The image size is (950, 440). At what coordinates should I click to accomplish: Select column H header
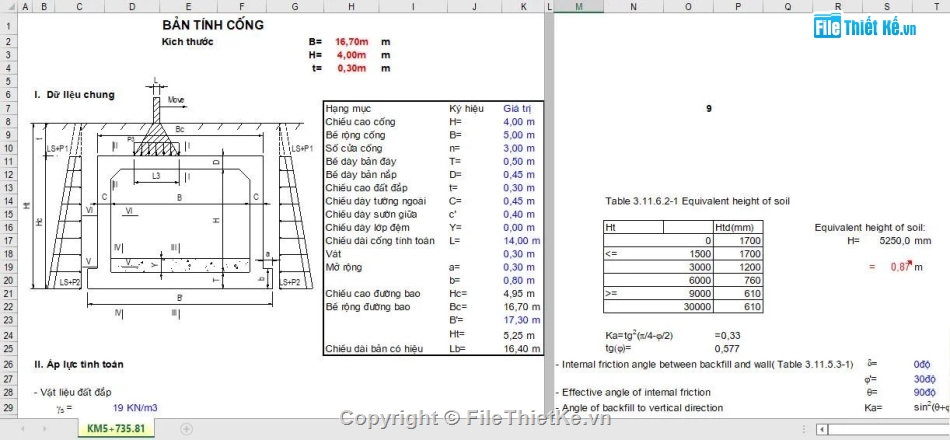[352, 7]
